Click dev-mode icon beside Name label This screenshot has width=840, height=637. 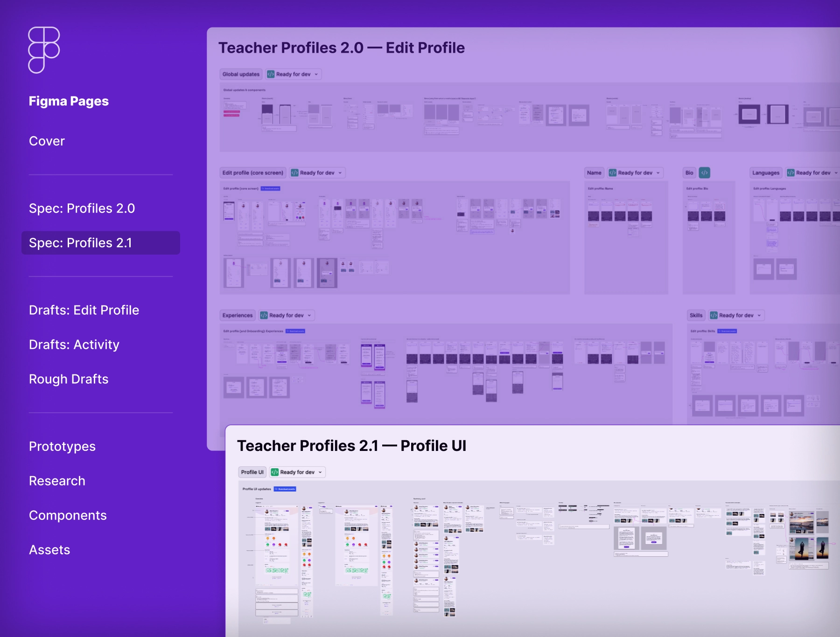point(612,173)
